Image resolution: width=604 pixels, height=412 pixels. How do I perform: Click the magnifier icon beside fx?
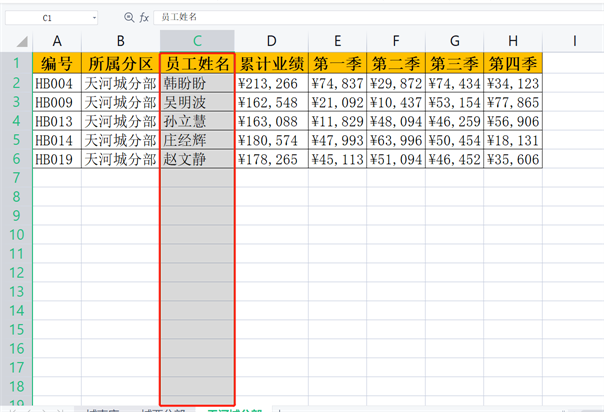128,18
